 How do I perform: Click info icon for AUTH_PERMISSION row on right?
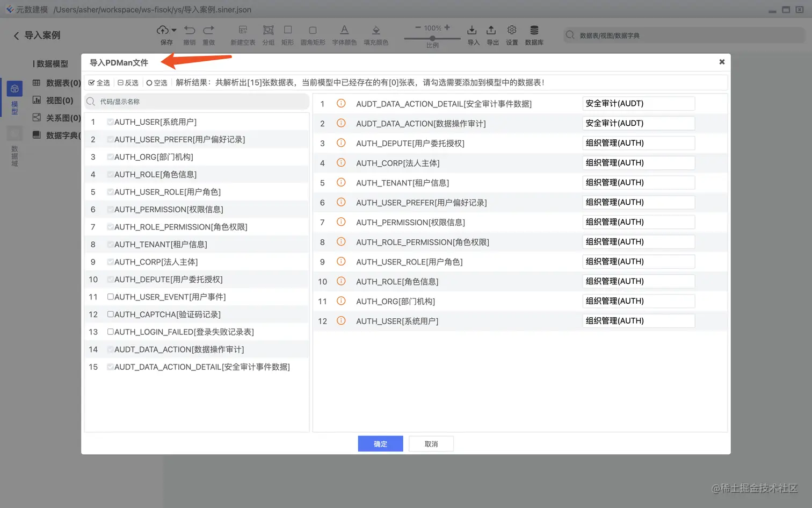(341, 222)
